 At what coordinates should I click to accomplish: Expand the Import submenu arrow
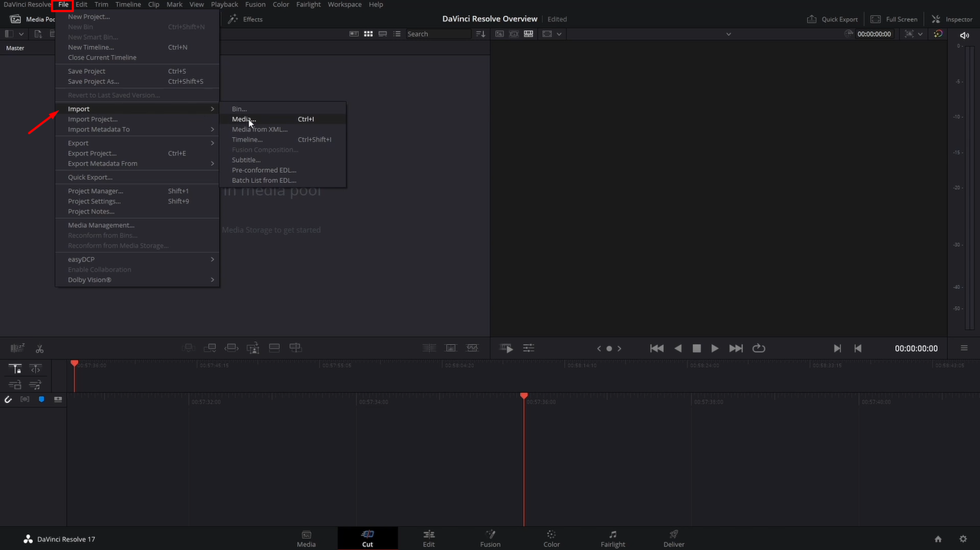pyautogui.click(x=213, y=109)
